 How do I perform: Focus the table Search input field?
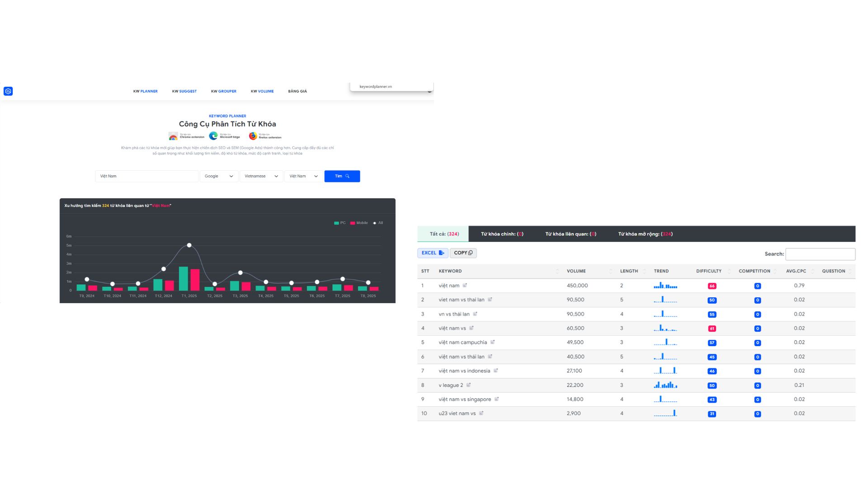(820, 254)
